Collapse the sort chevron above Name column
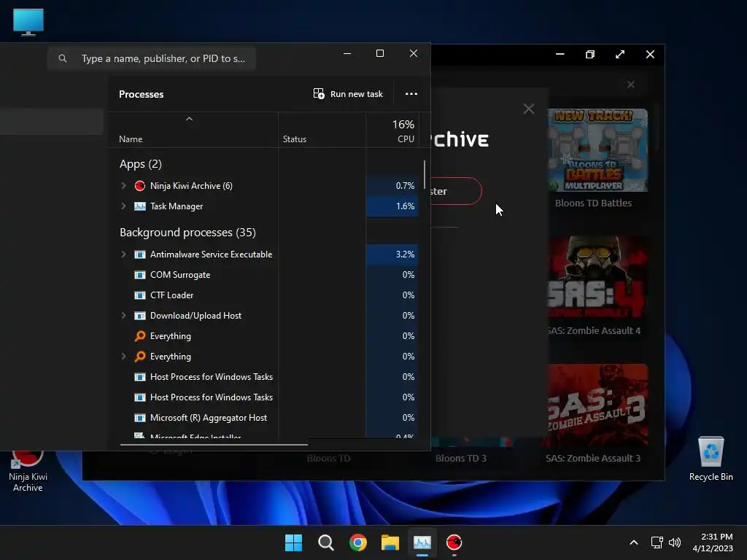Screen dimensions: 747x560 pos(189,119)
